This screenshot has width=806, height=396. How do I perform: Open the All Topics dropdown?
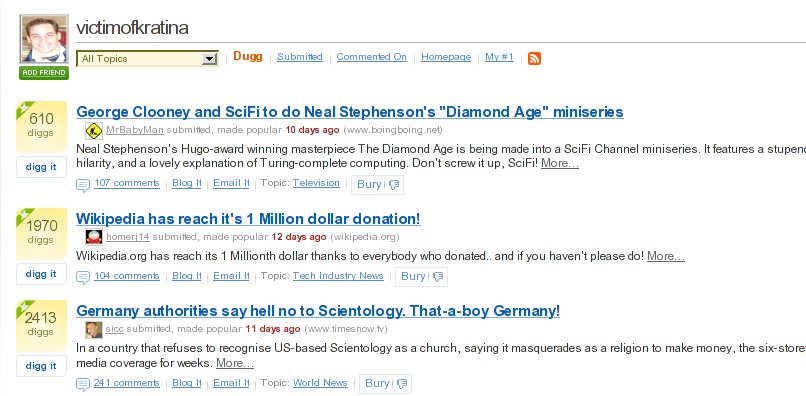[x=148, y=59]
